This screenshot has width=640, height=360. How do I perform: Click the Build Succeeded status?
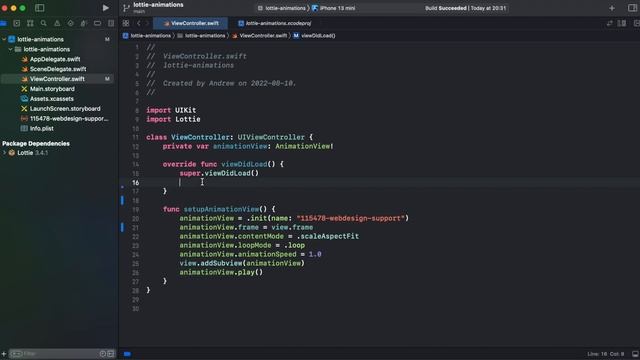[x=465, y=8]
